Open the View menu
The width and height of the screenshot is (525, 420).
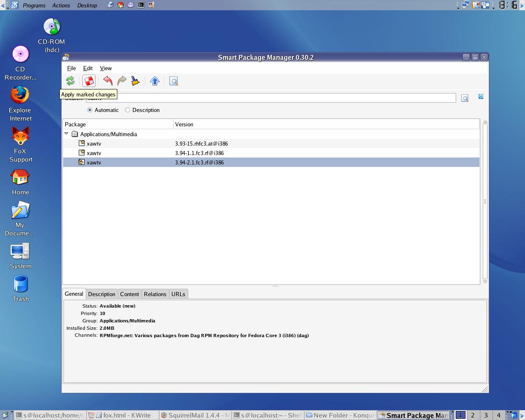(106, 68)
